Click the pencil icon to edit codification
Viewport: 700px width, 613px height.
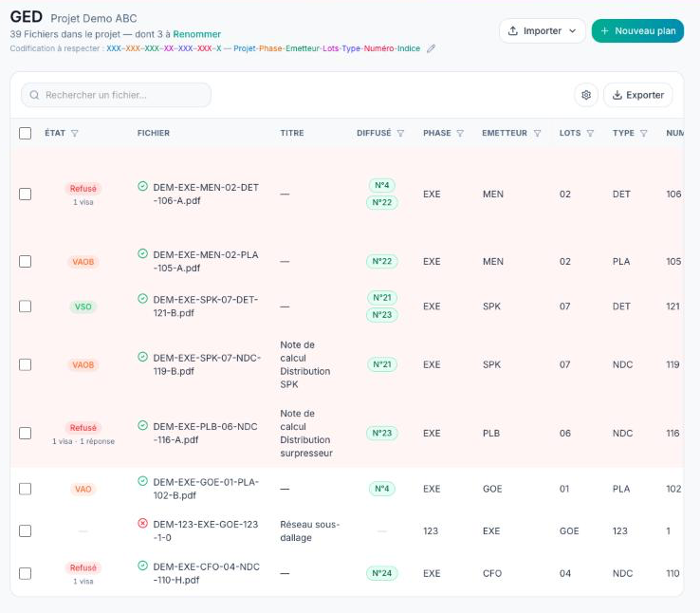click(431, 48)
